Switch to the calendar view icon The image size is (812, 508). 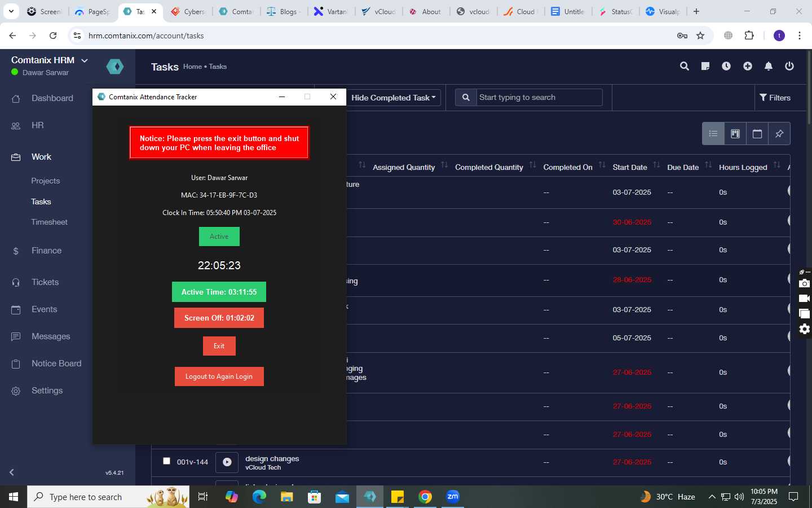pos(757,134)
